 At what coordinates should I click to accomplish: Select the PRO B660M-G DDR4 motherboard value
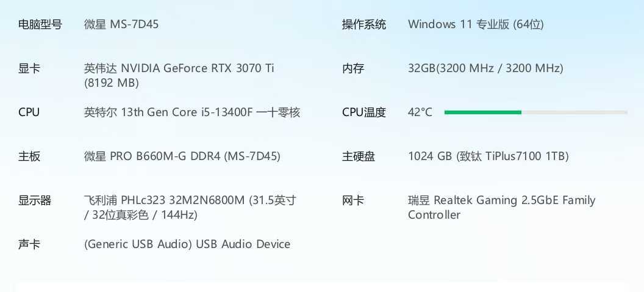click(x=182, y=156)
